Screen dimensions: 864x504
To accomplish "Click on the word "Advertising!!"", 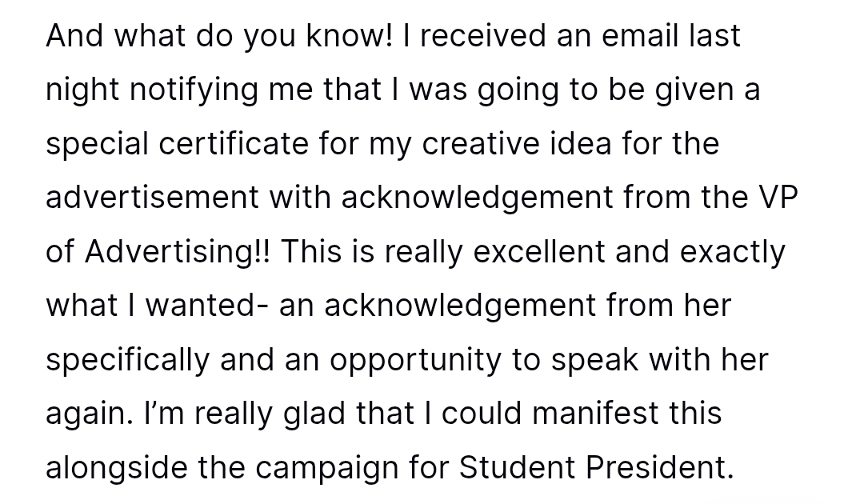I will [x=178, y=252].
